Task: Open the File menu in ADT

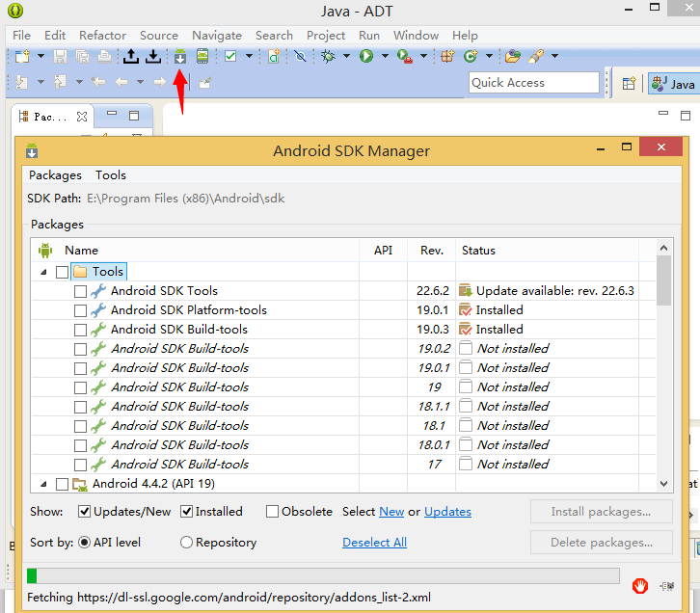Action: coord(21,36)
